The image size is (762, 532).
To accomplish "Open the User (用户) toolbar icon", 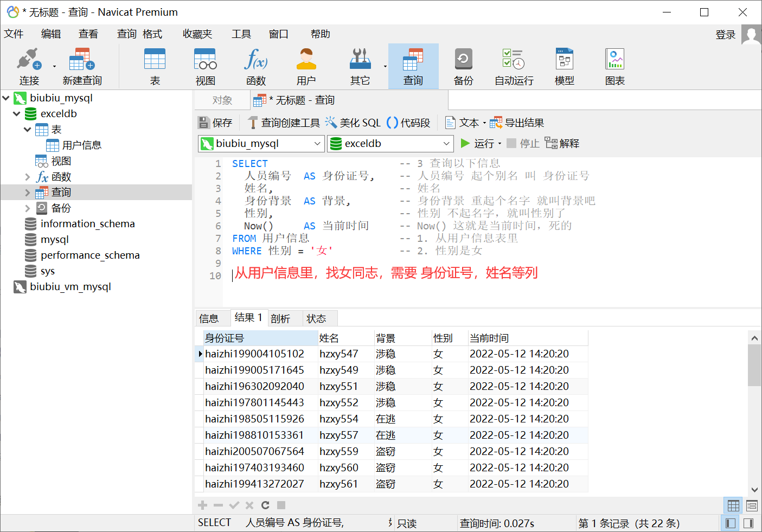I will (x=306, y=66).
